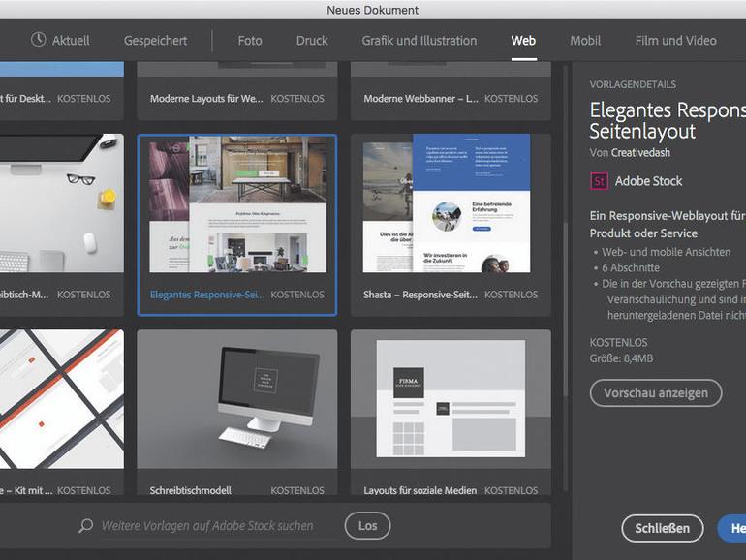Select the diagonal web kit thumbnail
746x560 pixels.
(62, 399)
